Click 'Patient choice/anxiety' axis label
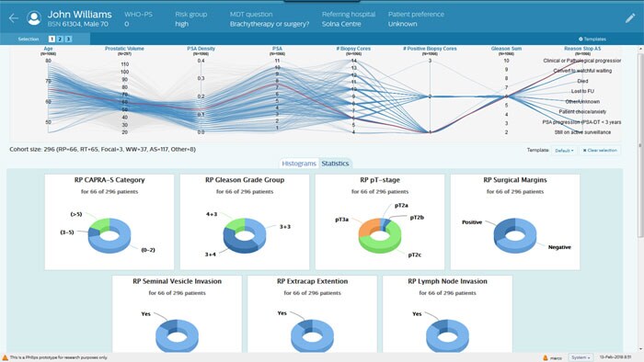 pos(582,111)
